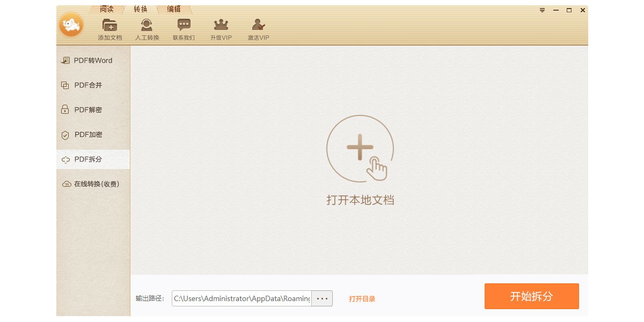Switch to the 编辑 (Edit) tab

(174, 10)
